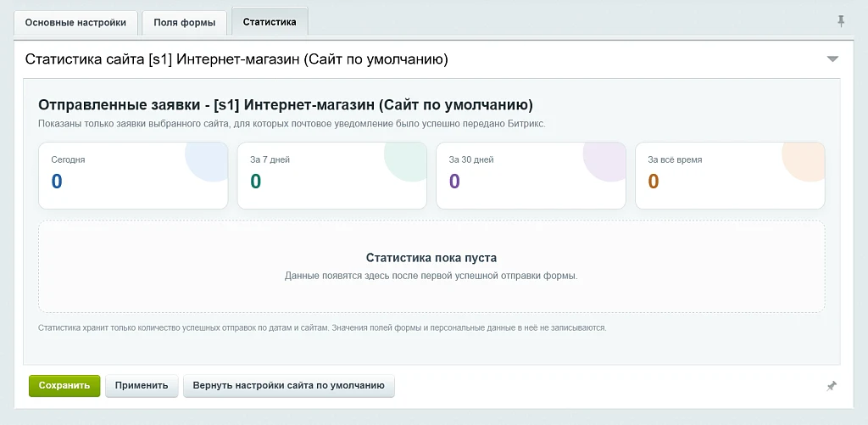This screenshot has height=425, width=868.
Task: Click the За 30 дней statistics card
Action: coord(531,176)
